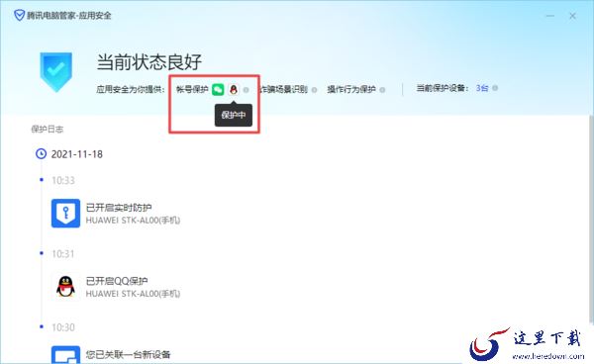This screenshot has width=594, height=364.
Task: Click the blue shield status icon
Action: click(56, 72)
